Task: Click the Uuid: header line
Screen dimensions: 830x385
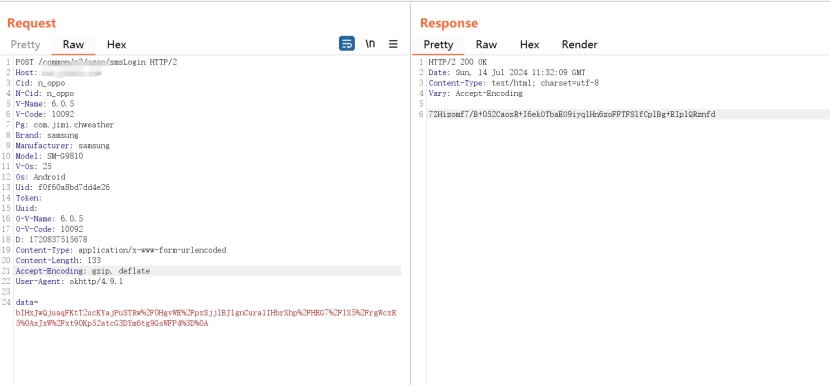Action: point(26,208)
